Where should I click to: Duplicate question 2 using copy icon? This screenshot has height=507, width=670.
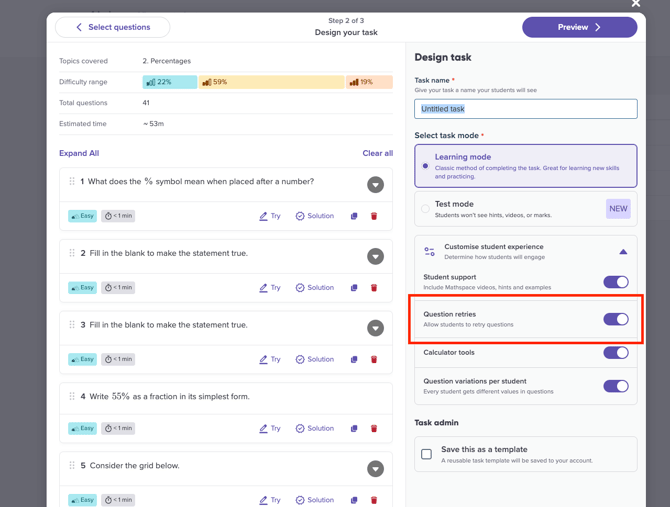(x=354, y=288)
